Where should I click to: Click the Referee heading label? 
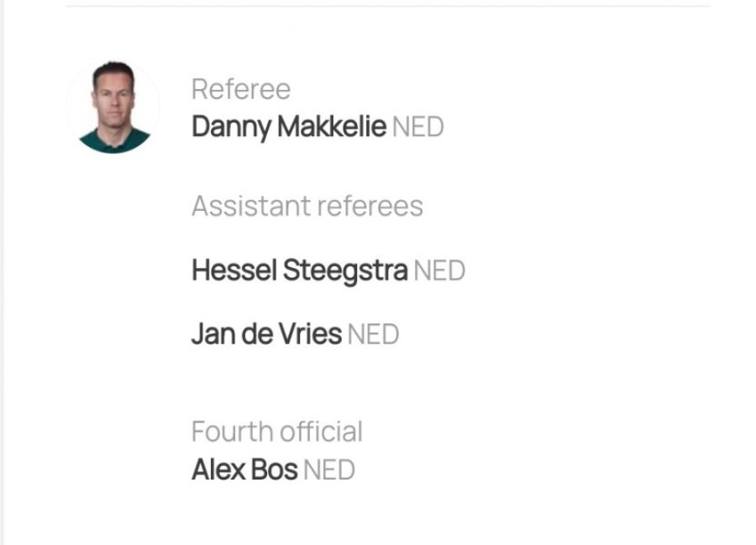[x=241, y=90]
